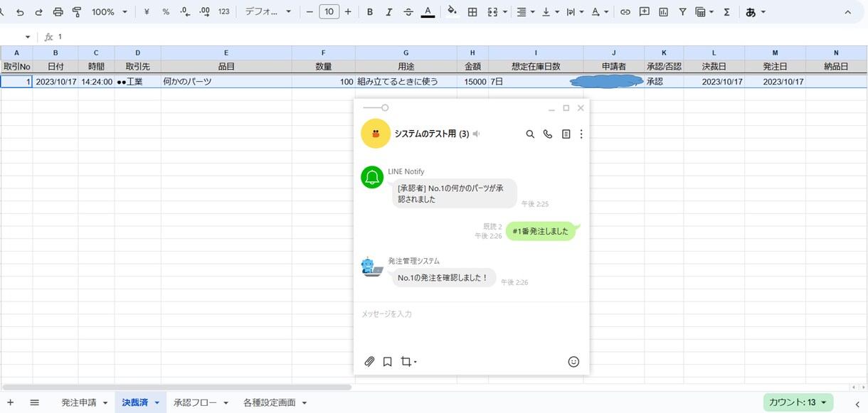
Task: Open the functions sigma menu
Action: (726, 12)
